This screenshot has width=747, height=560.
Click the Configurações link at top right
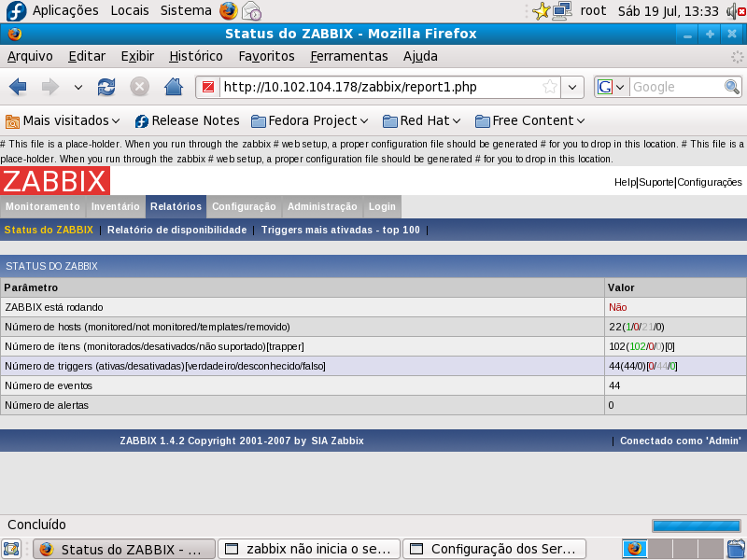tap(710, 182)
